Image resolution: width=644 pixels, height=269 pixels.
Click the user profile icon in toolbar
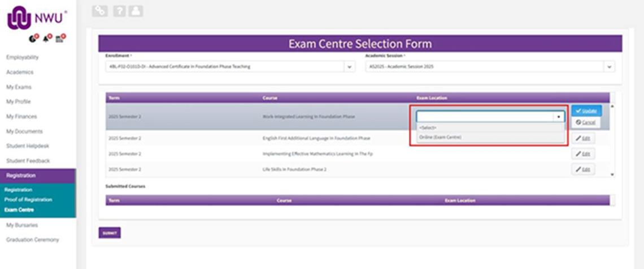(x=136, y=11)
